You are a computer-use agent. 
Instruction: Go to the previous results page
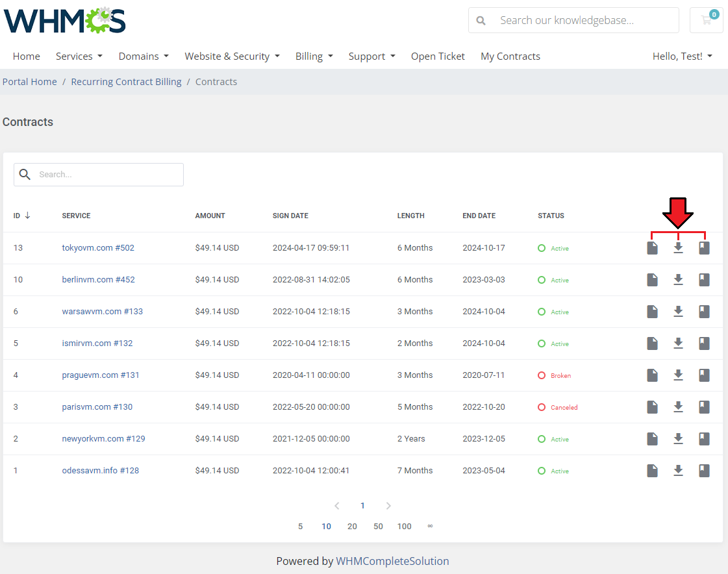point(337,506)
